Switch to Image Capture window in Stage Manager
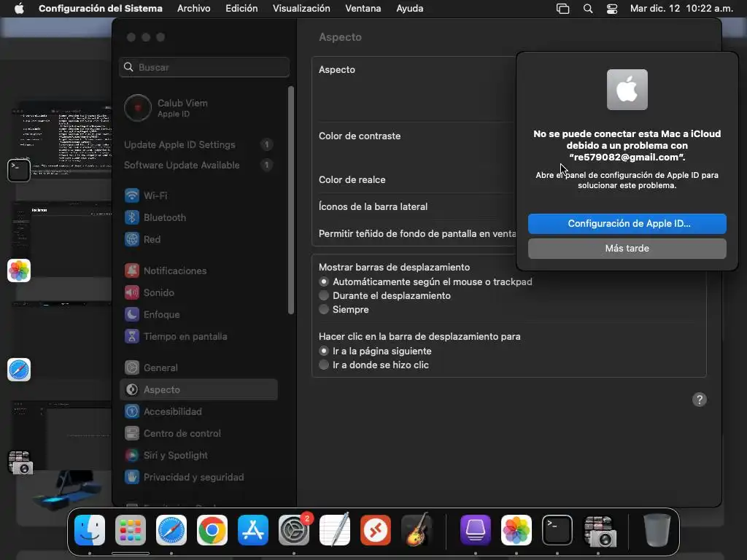 [61, 436]
